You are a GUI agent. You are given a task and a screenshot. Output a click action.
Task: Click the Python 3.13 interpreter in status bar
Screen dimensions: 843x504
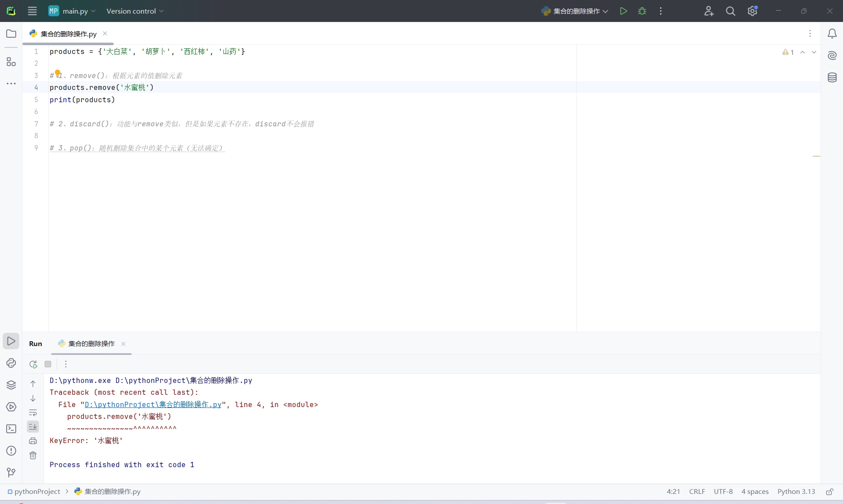tap(796, 492)
